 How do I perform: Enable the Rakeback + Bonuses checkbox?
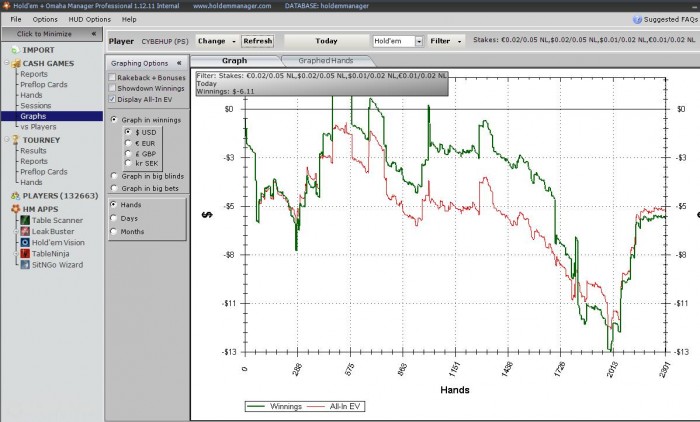tap(112, 77)
